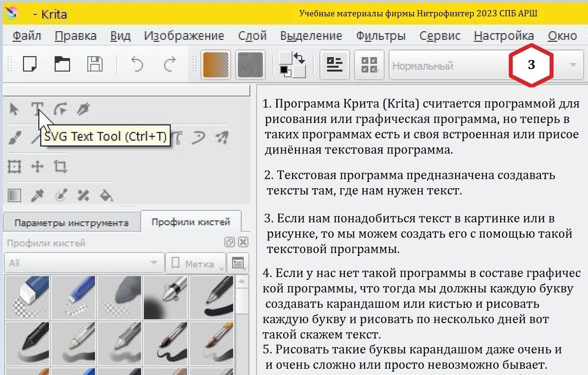Open the brush presets chooser grid button

tap(369, 65)
